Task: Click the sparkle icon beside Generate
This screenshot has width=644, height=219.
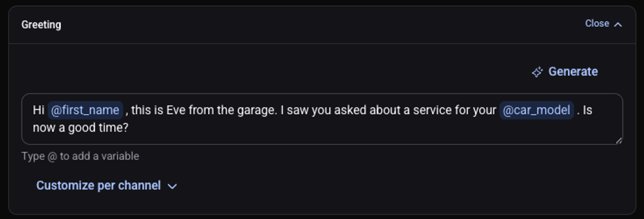Action: click(537, 72)
